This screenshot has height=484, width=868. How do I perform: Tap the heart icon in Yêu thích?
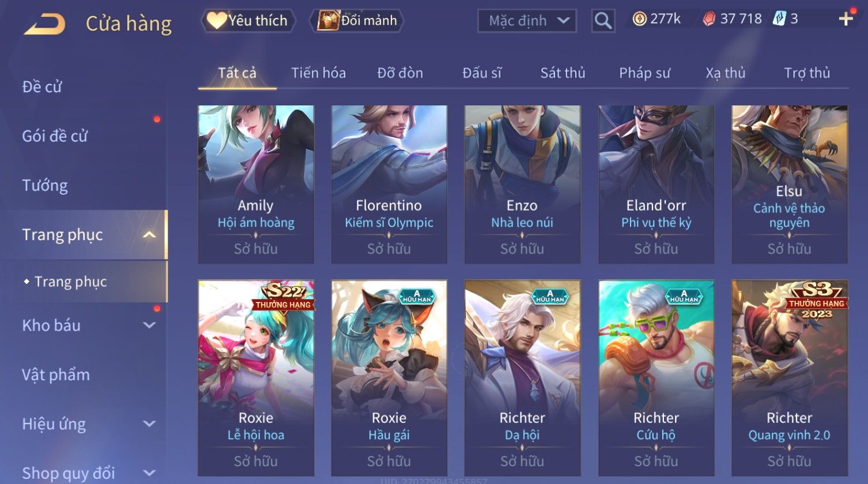217,21
